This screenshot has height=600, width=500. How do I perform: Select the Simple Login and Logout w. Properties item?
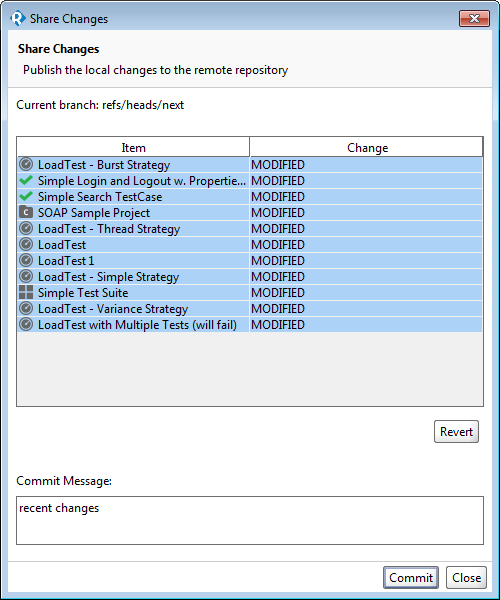click(133, 181)
